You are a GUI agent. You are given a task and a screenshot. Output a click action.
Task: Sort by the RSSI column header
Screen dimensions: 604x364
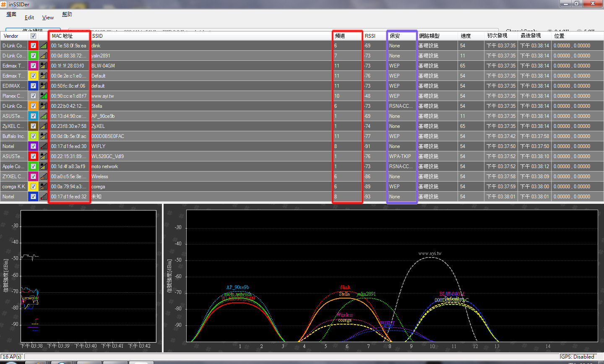(x=375, y=36)
